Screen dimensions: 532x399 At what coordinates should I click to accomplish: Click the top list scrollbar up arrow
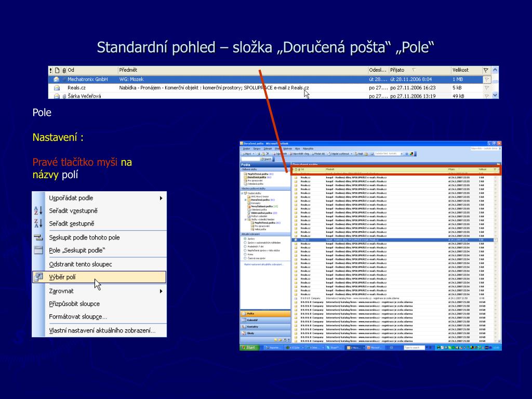tap(495, 70)
